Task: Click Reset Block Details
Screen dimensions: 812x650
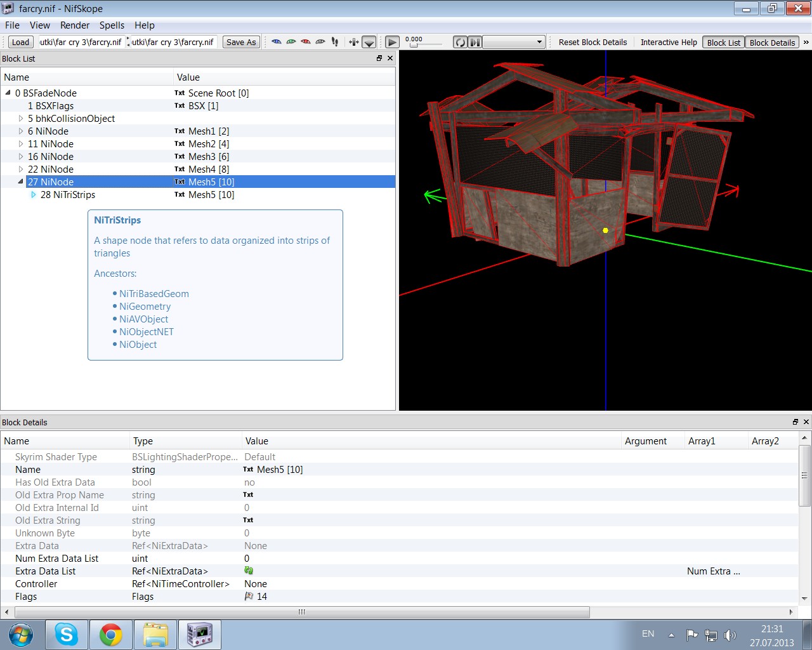Action: click(593, 43)
